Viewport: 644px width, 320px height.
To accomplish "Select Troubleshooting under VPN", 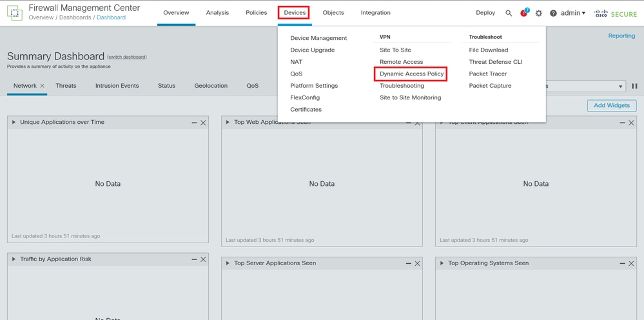I will click(x=402, y=86).
